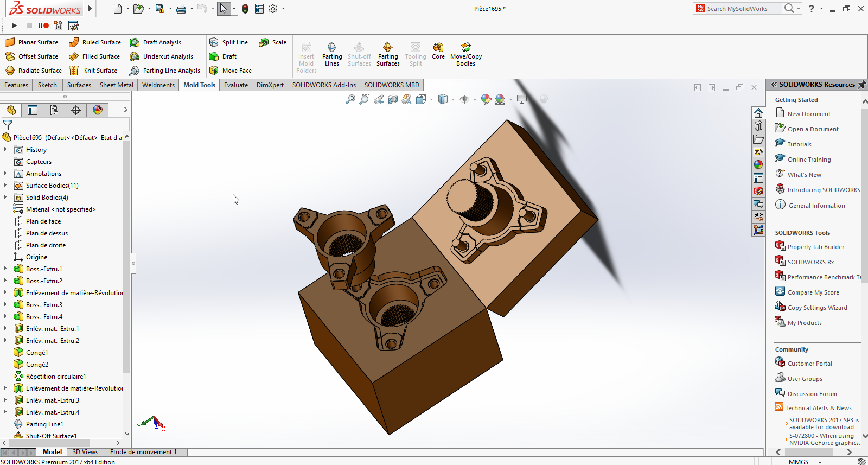Switch to the Features tab
This screenshot has width=868, height=465.
[16, 85]
